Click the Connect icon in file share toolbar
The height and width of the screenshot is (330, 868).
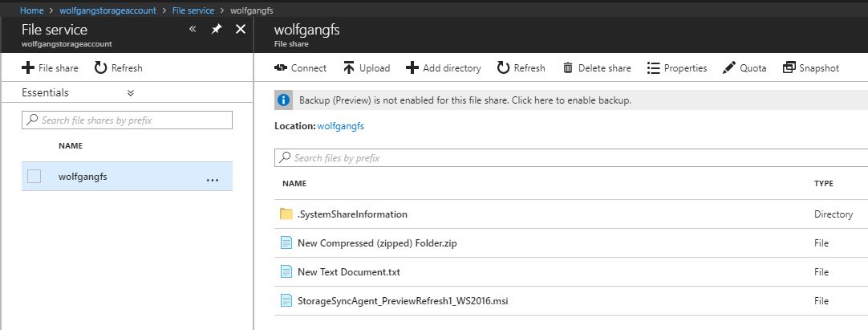point(281,68)
